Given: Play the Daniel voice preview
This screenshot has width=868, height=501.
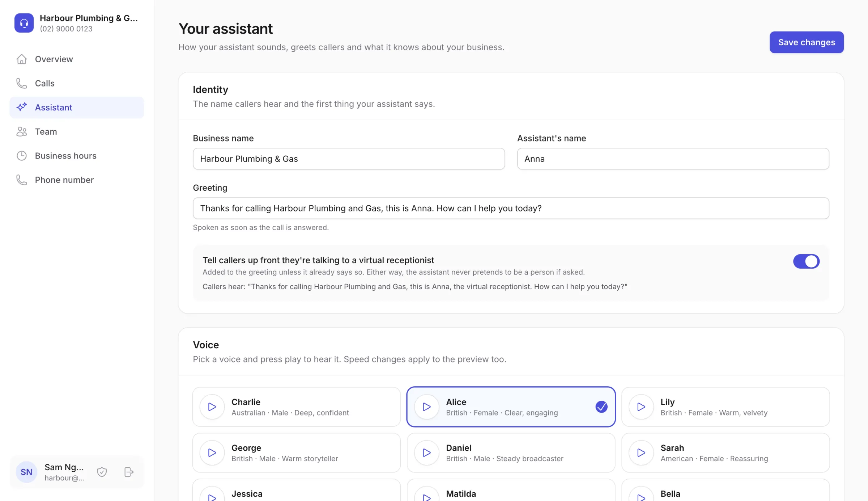Looking at the screenshot, I should [x=427, y=453].
